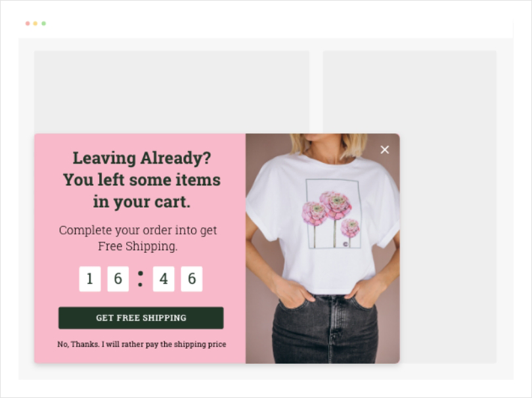Click the first countdown digit "1"
Image resolution: width=532 pixels, height=398 pixels.
pos(90,279)
